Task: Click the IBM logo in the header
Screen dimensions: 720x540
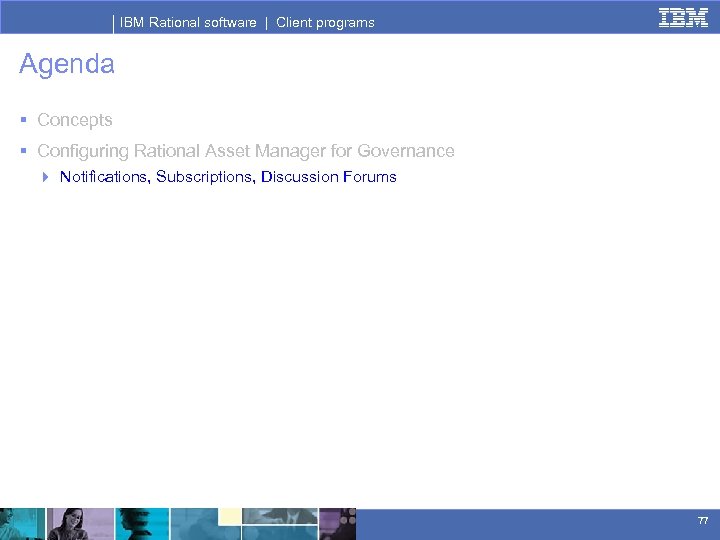Action: (x=683, y=18)
